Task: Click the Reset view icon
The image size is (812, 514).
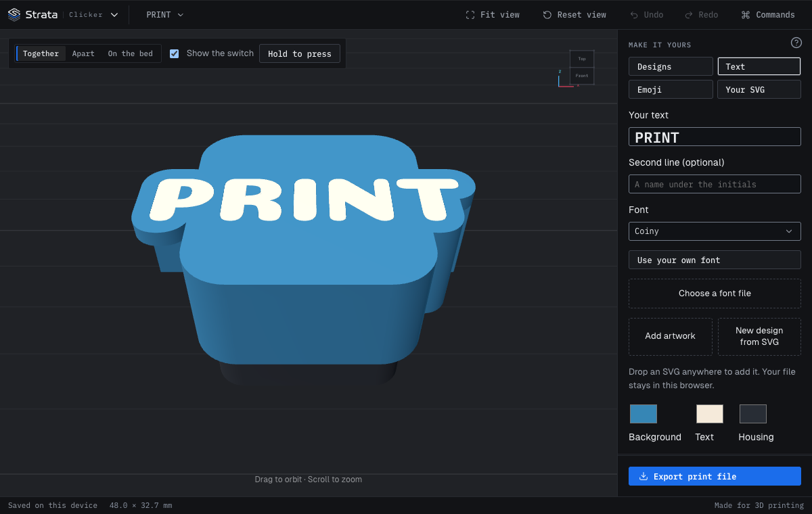Action: (x=547, y=15)
